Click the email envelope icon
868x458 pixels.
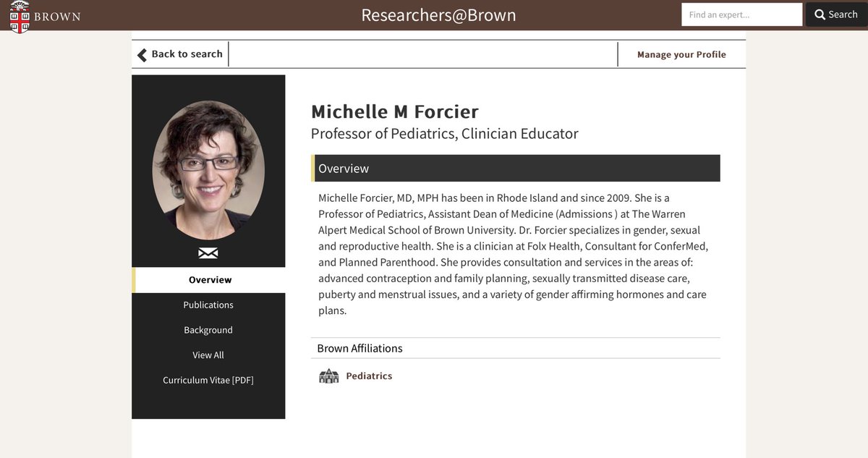(208, 253)
